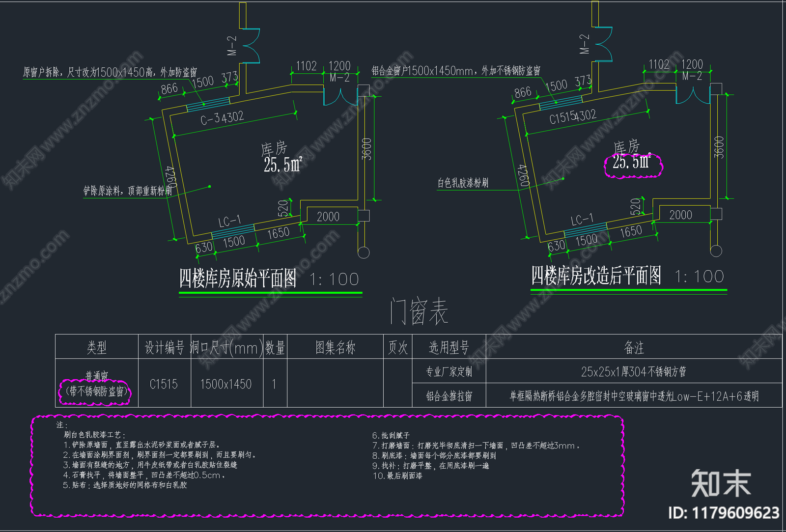Select dimension 1650 in original plan
Image resolution: width=786 pixels, height=532 pixels.
coord(279,233)
